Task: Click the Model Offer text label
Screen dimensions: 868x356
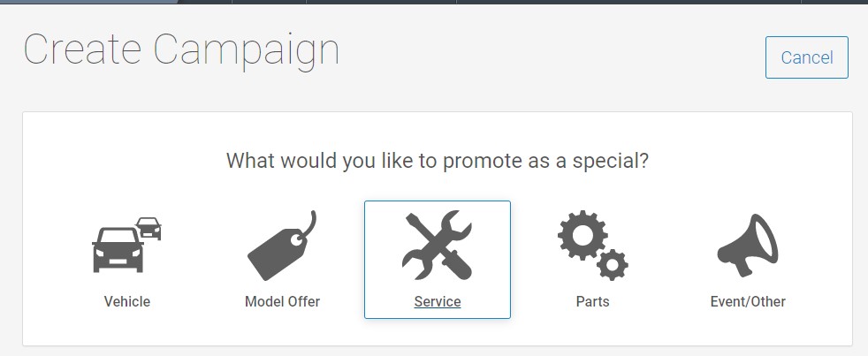Action: [x=282, y=302]
